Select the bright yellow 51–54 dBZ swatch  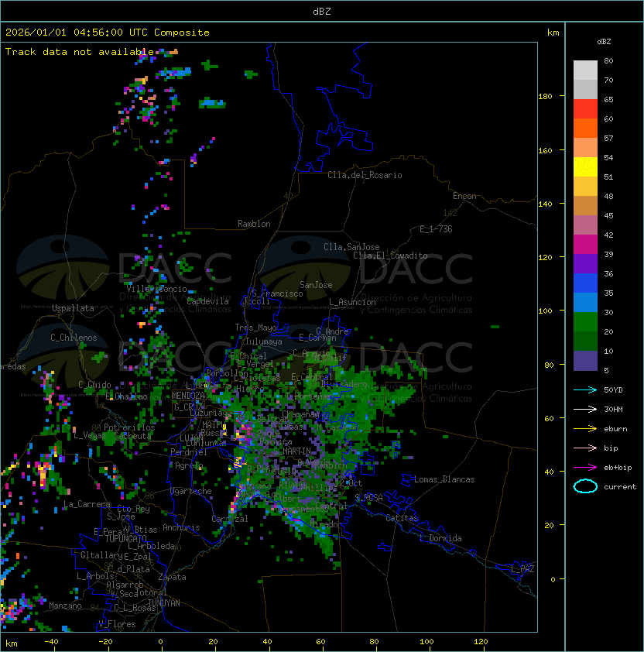click(585, 167)
